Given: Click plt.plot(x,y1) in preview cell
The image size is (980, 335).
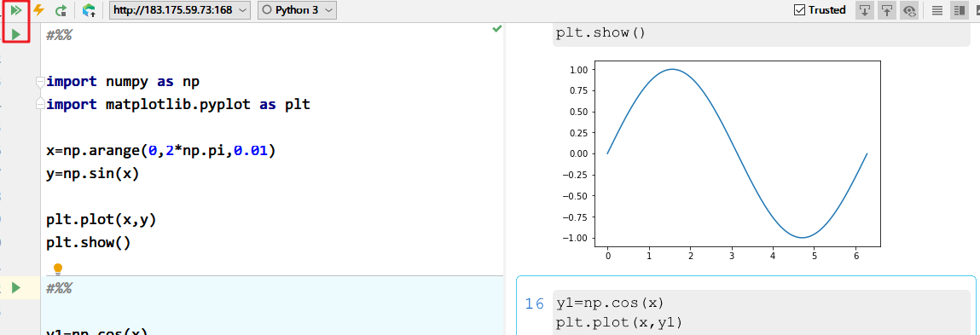Looking at the screenshot, I should click(x=618, y=322).
